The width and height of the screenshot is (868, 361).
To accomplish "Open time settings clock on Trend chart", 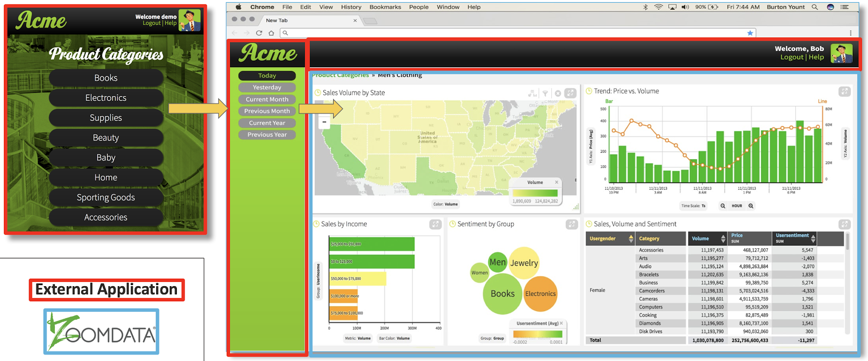I will 589,91.
